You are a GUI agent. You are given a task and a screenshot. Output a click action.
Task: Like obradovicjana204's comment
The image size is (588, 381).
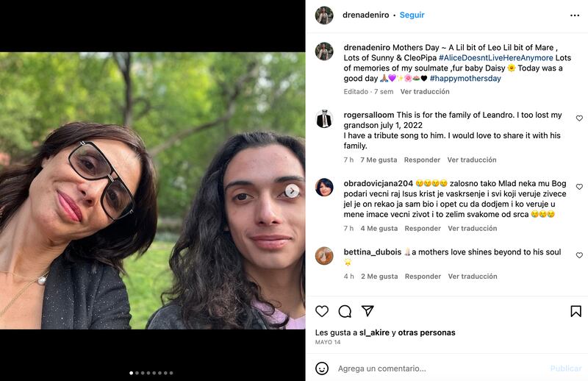[x=579, y=187]
